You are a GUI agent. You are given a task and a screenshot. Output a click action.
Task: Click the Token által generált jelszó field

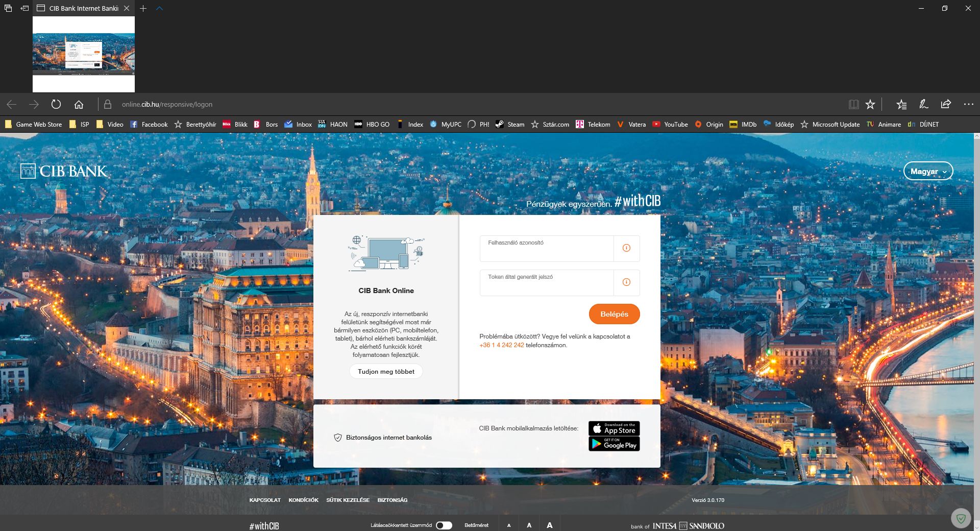click(547, 283)
